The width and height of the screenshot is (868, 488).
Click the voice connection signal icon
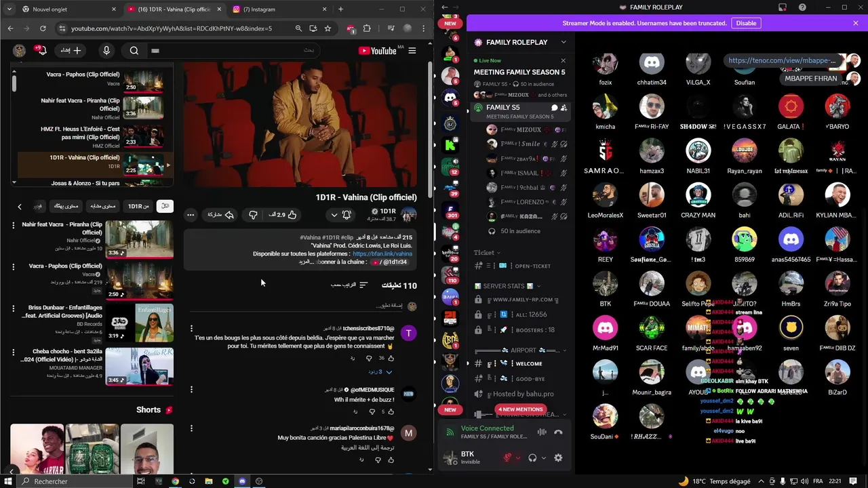[450, 432]
